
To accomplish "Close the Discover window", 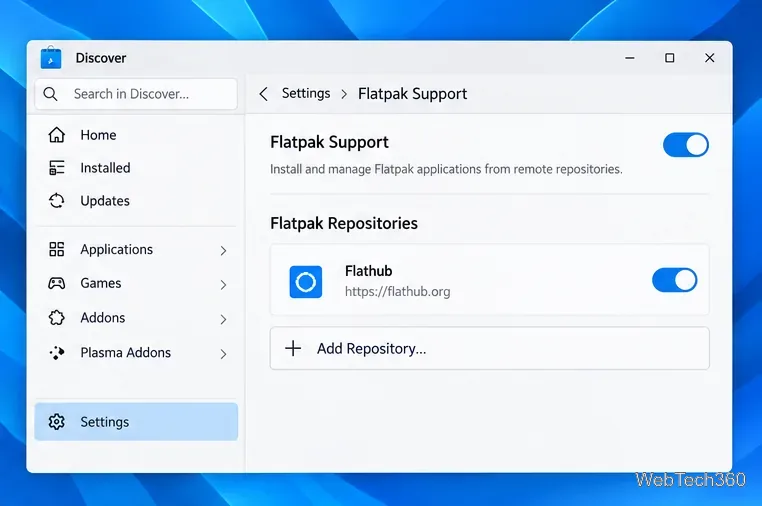I will pos(710,58).
